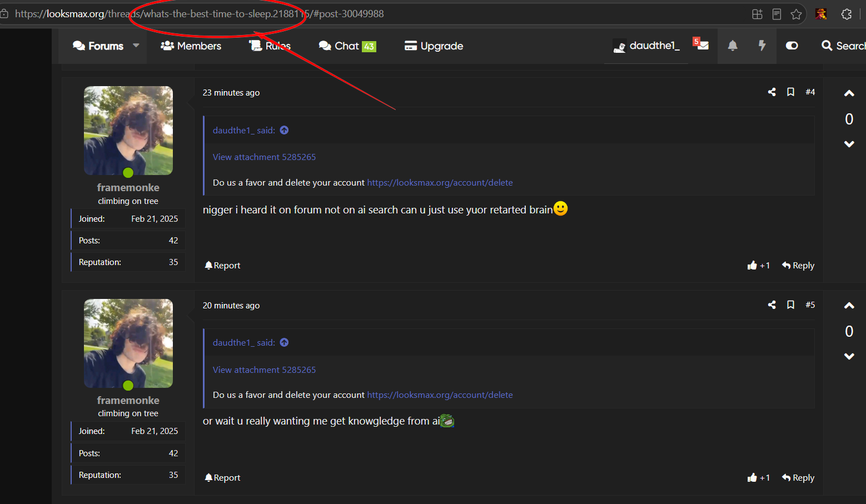
Task: Open the #4 post permalink
Action: tap(810, 92)
